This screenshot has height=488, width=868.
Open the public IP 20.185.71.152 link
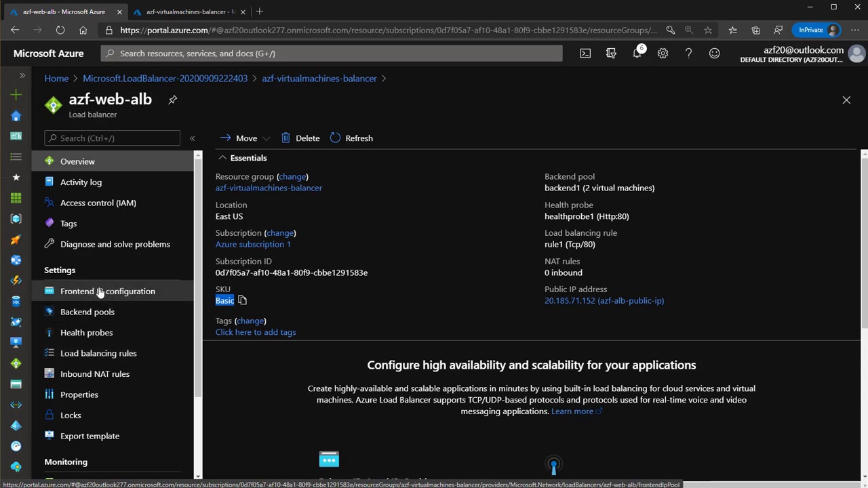pos(604,300)
